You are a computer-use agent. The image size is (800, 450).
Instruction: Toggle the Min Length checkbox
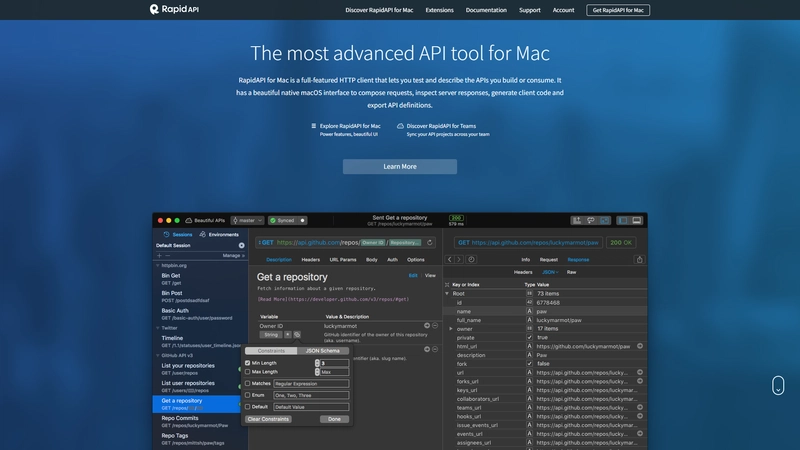click(x=247, y=363)
